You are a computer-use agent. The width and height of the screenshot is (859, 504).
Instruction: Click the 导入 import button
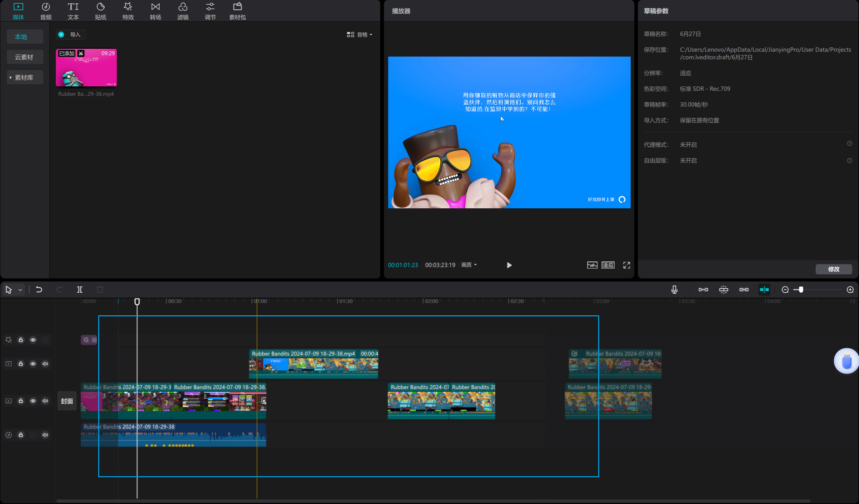(71, 35)
